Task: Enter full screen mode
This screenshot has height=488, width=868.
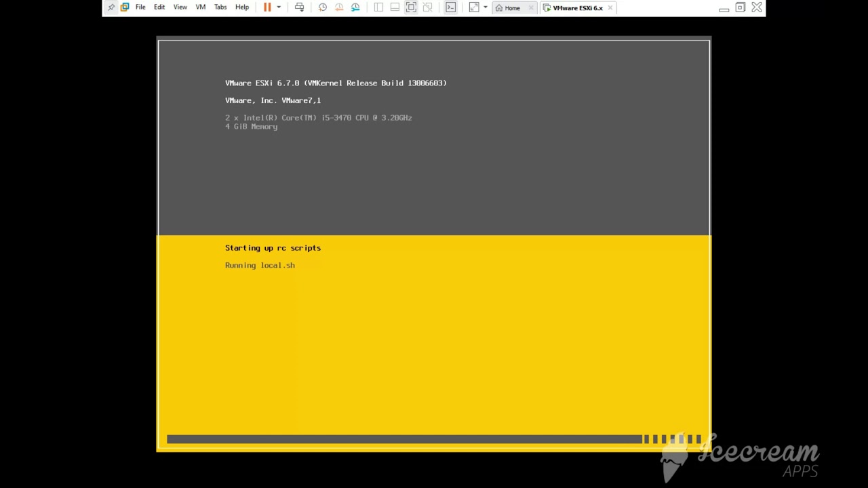Action: pyautogui.click(x=411, y=7)
